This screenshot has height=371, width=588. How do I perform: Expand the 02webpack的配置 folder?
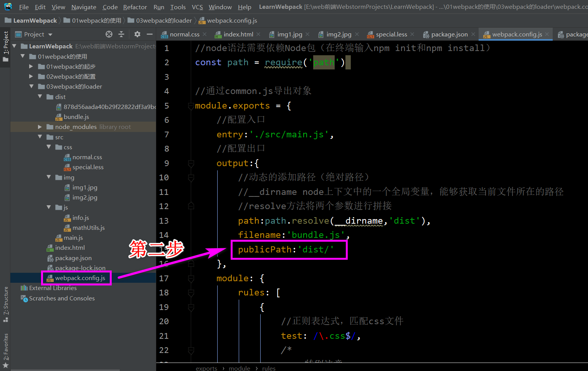click(31, 76)
